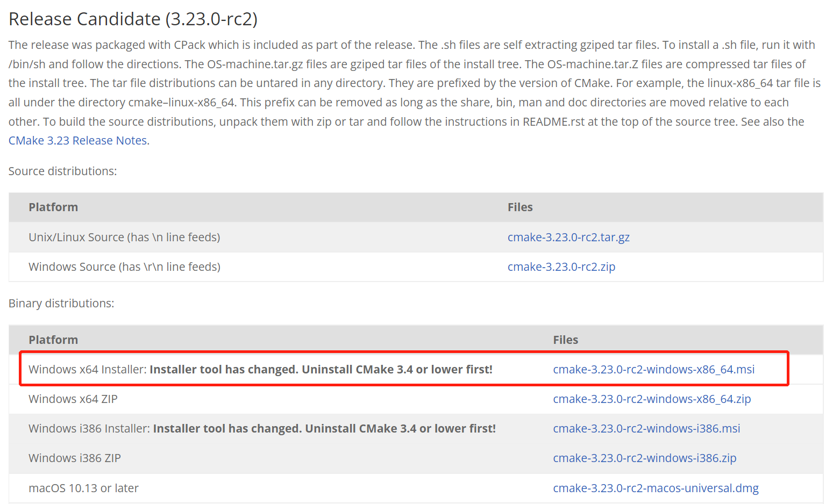
Task: Download cmake-3.23.0-rc2-macos-universal.dmg file
Action: (x=656, y=488)
